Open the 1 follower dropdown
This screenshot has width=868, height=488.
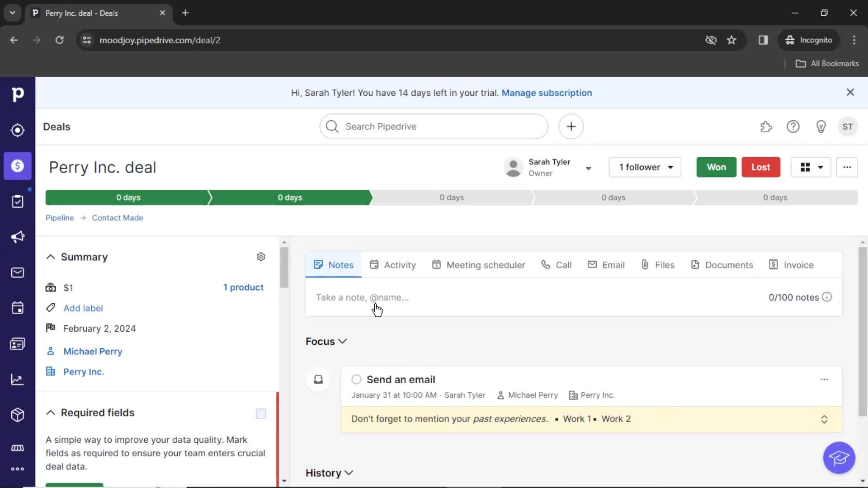(x=645, y=167)
